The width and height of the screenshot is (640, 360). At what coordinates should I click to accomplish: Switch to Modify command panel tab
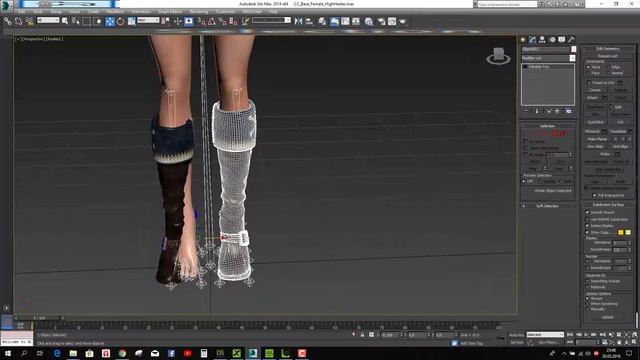(x=533, y=40)
